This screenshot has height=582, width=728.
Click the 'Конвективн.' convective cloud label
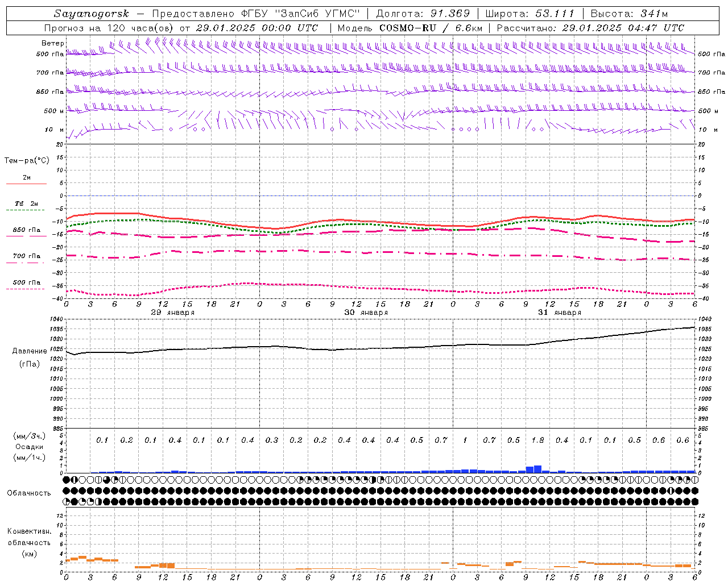tap(29, 531)
